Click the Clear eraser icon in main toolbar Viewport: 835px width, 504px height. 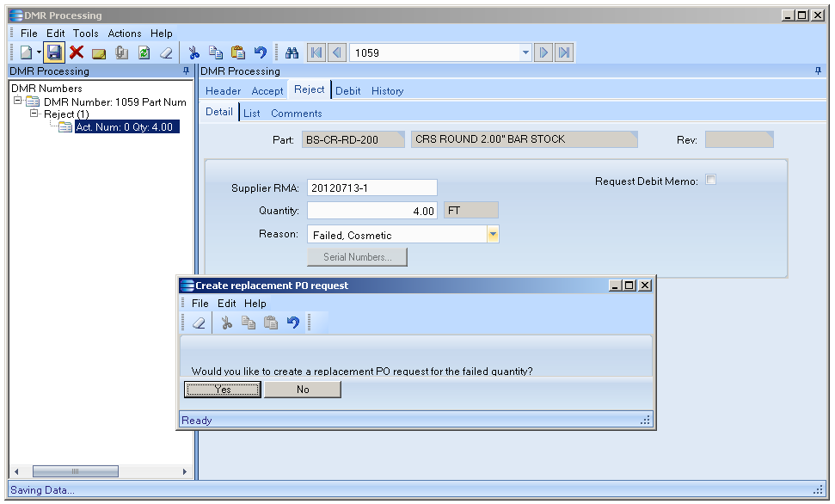tap(166, 52)
